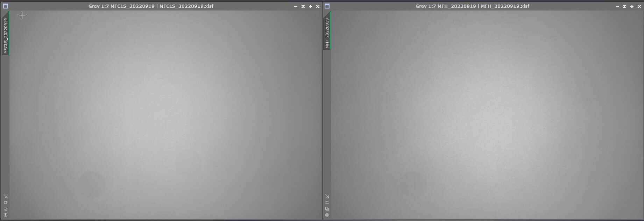
Task: Click the zoom-to-fit square icon in the MFCLS window
Action: [x=6, y=202]
